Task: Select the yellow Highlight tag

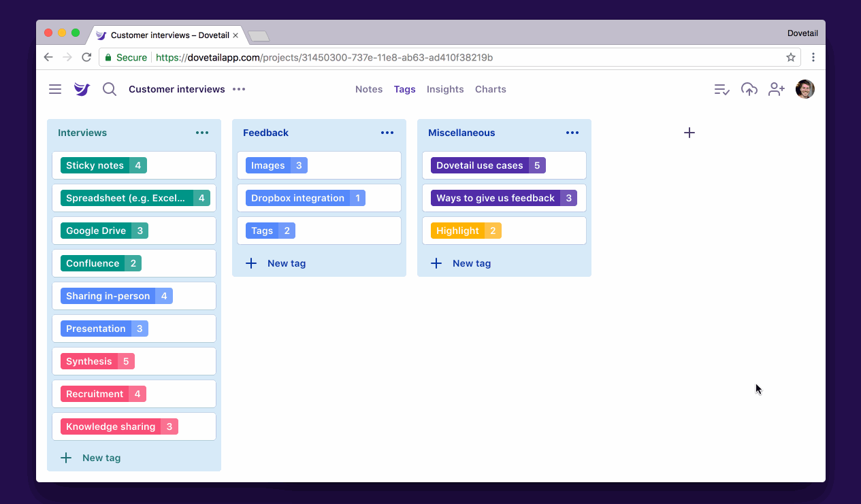Action: click(466, 231)
